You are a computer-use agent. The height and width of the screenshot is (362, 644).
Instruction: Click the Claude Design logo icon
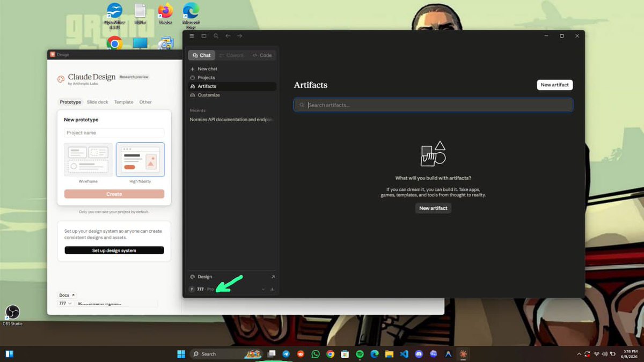coord(61,79)
